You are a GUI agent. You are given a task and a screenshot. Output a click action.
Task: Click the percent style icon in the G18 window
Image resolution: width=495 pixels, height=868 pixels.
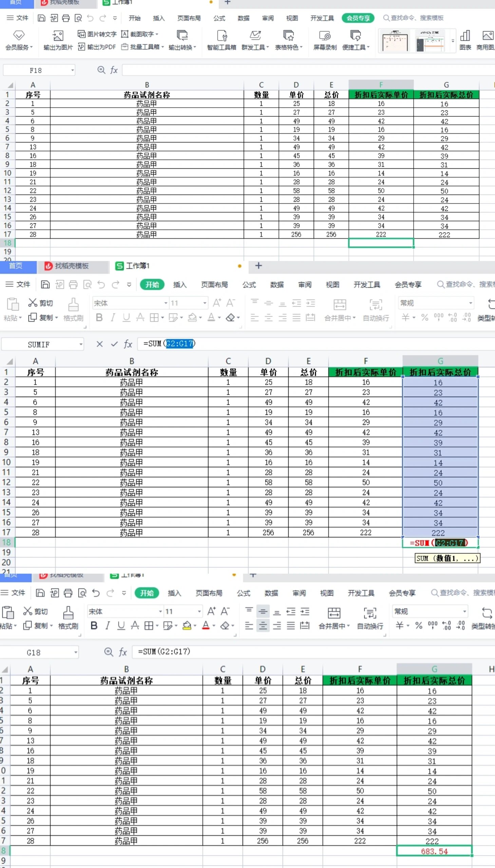click(x=419, y=626)
